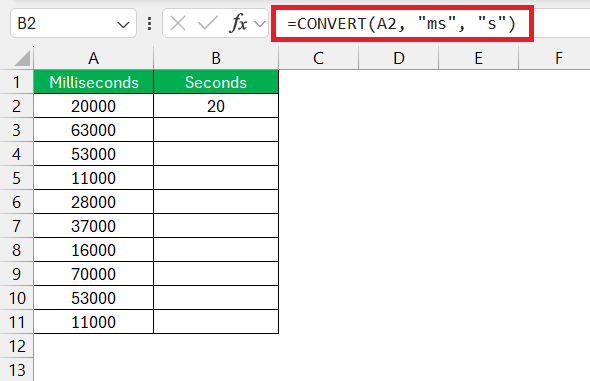The width and height of the screenshot is (590, 381).
Task: Open the Insert Function fx button
Action: coord(238,23)
